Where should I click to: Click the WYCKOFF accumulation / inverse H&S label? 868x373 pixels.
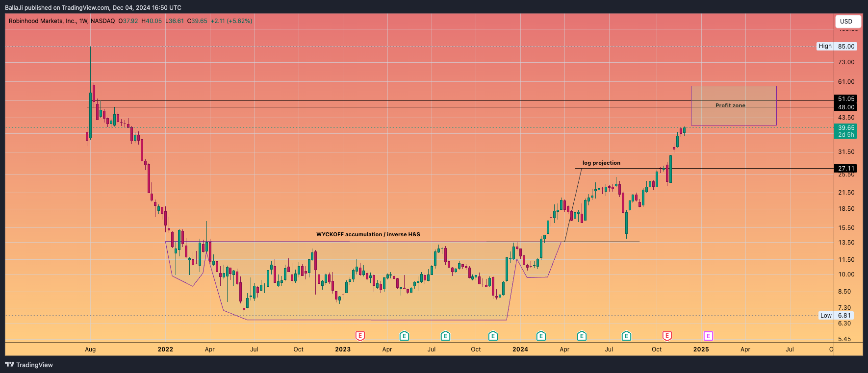click(x=368, y=234)
